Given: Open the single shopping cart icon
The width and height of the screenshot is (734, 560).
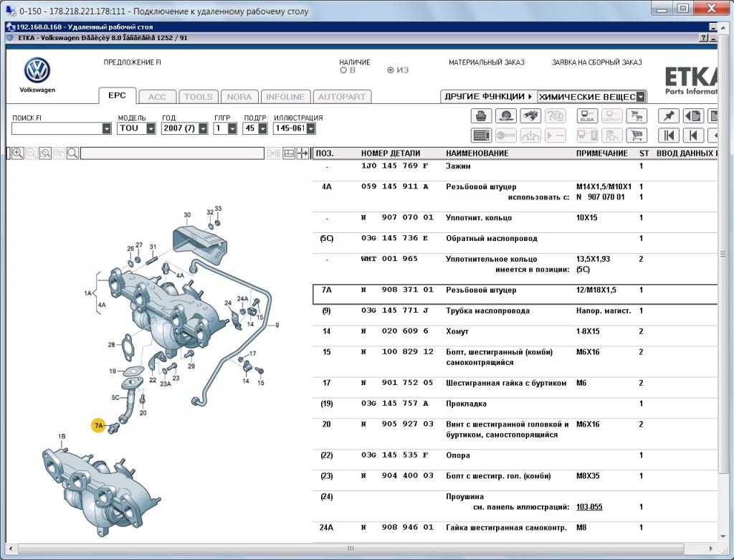Looking at the screenshot, I should pyautogui.click(x=637, y=136).
